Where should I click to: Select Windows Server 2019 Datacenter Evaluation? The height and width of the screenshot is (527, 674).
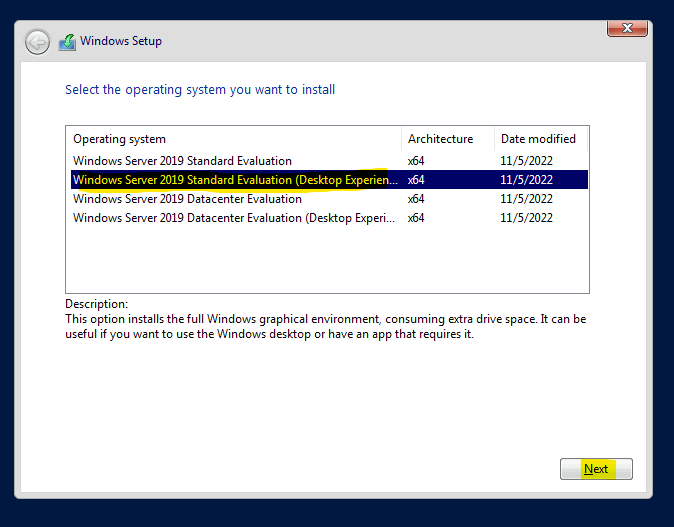pos(329,199)
